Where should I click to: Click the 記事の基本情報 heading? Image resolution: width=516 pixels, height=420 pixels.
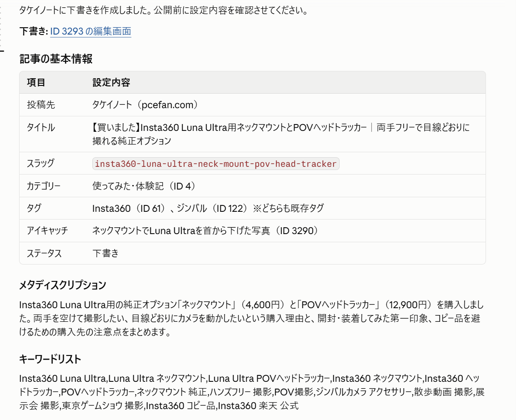(56, 59)
